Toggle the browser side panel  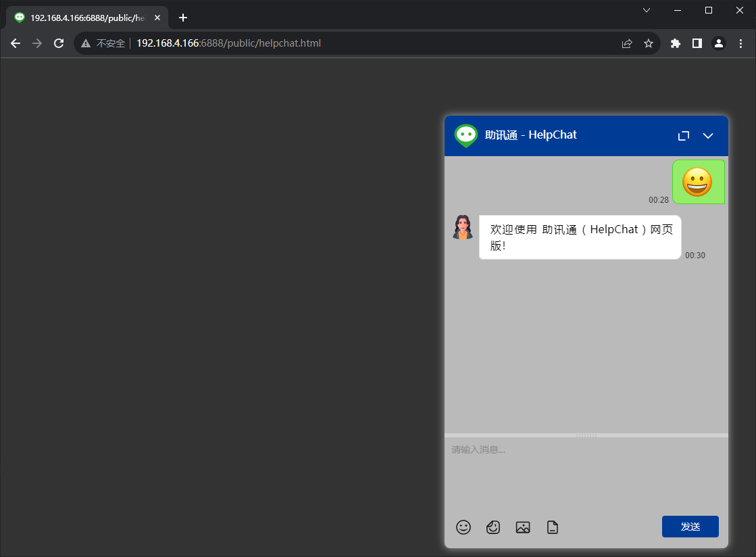(697, 43)
